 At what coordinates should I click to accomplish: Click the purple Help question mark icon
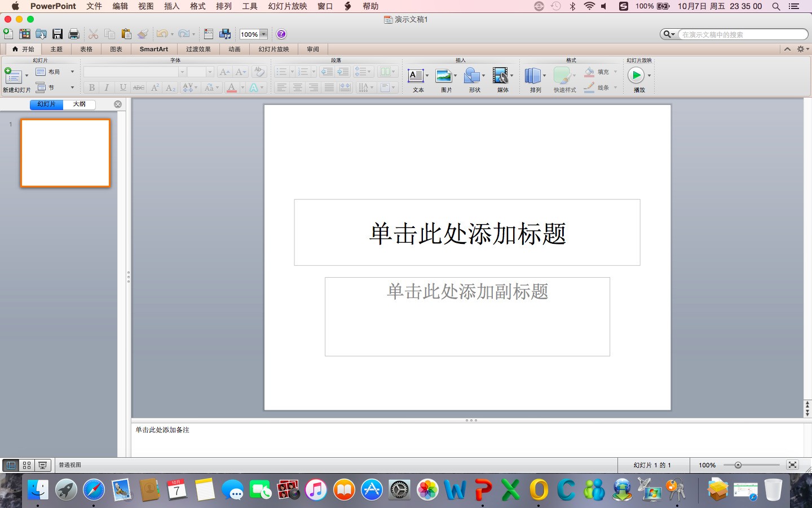tap(281, 34)
